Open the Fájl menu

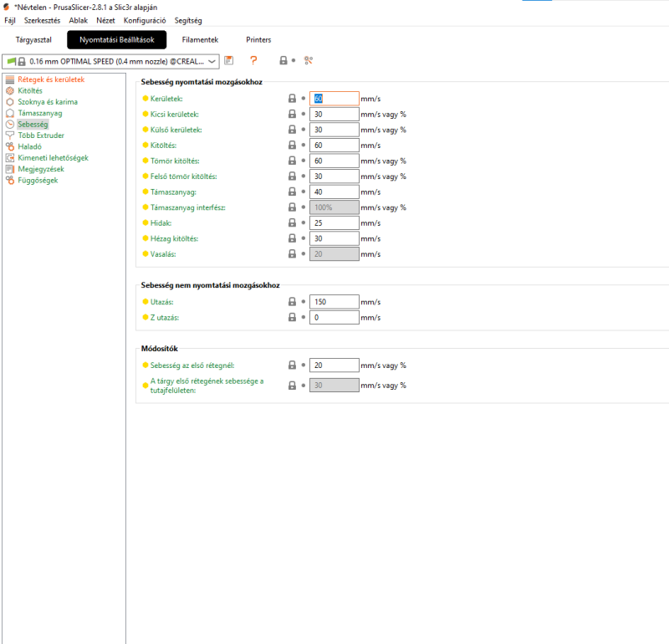click(x=10, y=20)
